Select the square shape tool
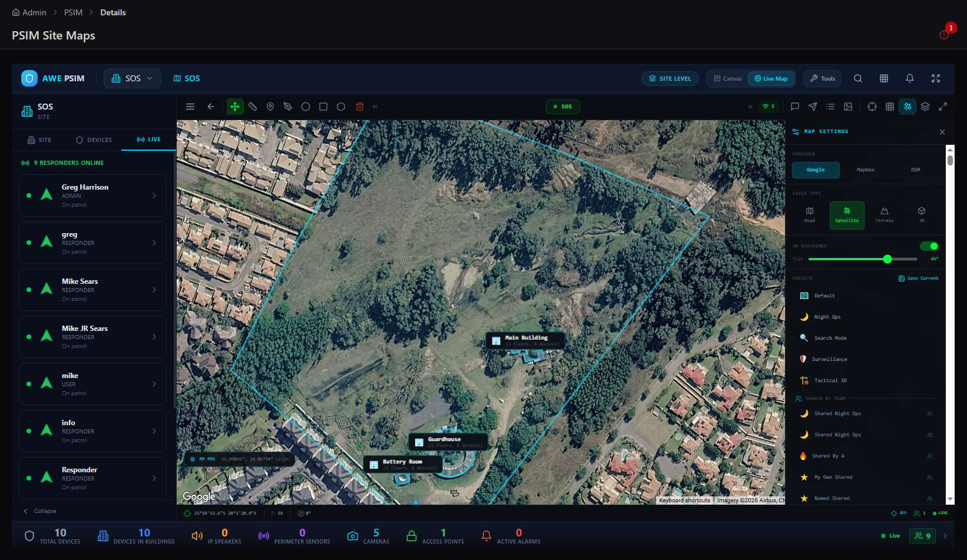Image resolution: width=967 pixels, height=560 pixels. (x=323, y=107)
